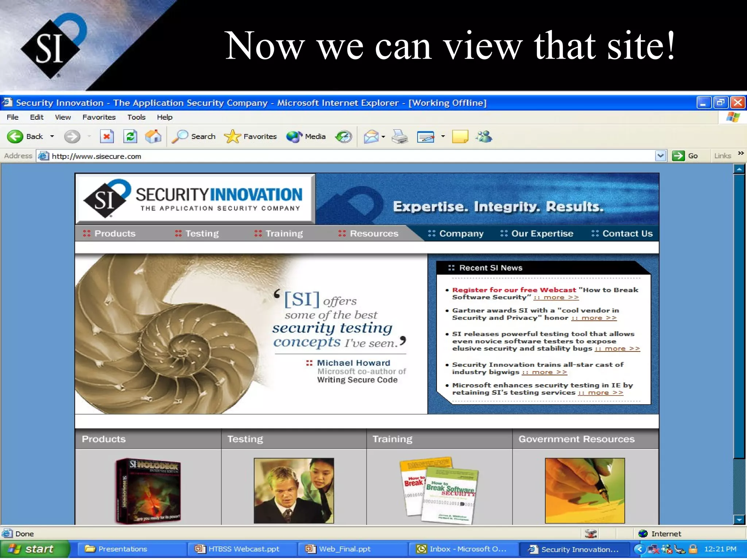Click the Back arrow button
The height and width of the screenshot is (560, 747).
tap(15, 136)
